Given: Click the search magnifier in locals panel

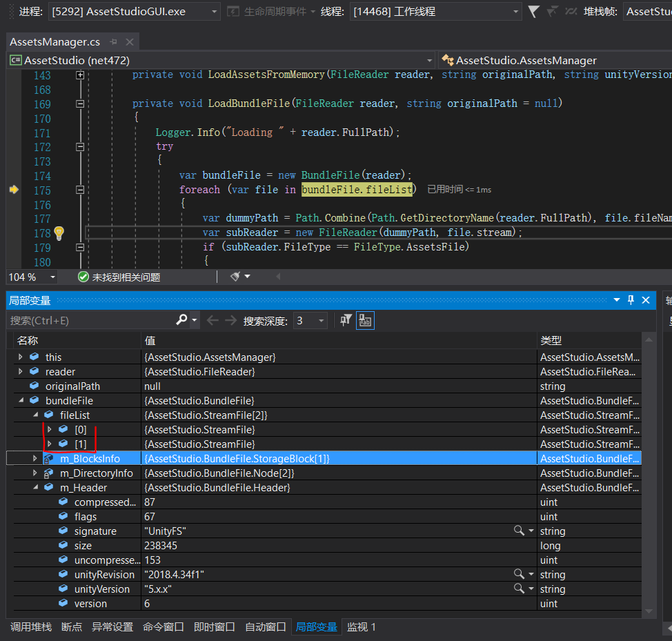Looking at the screenshot, I should pyautogui.click(x=181, y=319).
